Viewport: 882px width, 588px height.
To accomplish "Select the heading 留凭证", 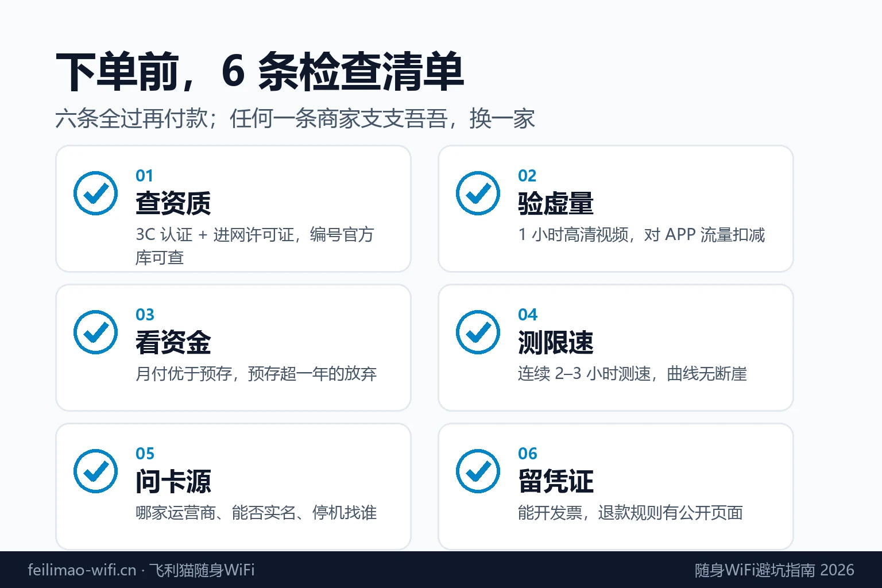I will click(x=556, y=481).
